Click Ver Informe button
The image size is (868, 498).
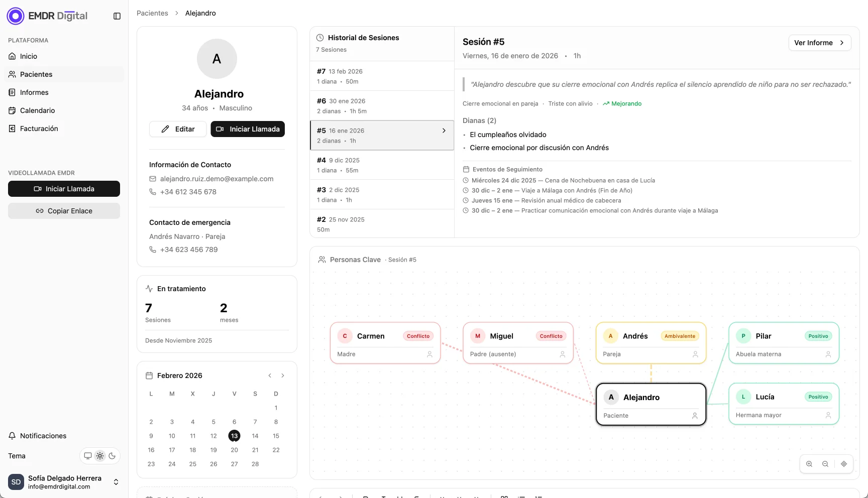coord(819,43)
